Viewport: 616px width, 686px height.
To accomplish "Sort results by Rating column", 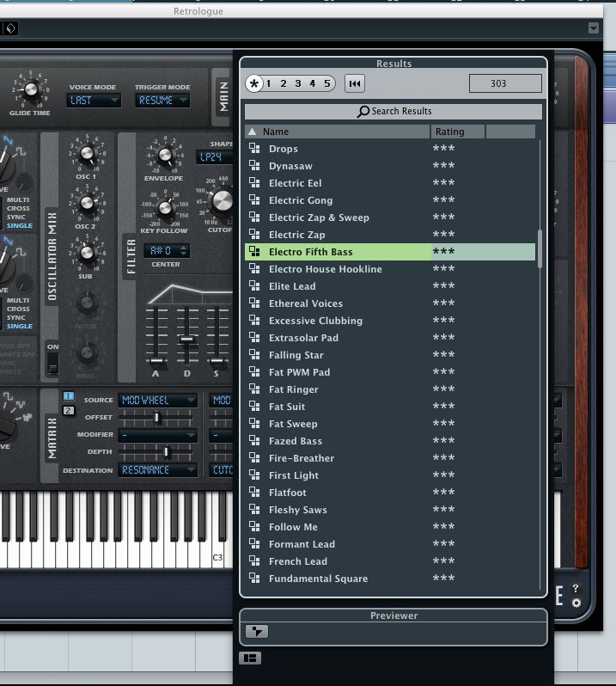I will point(458,132).
